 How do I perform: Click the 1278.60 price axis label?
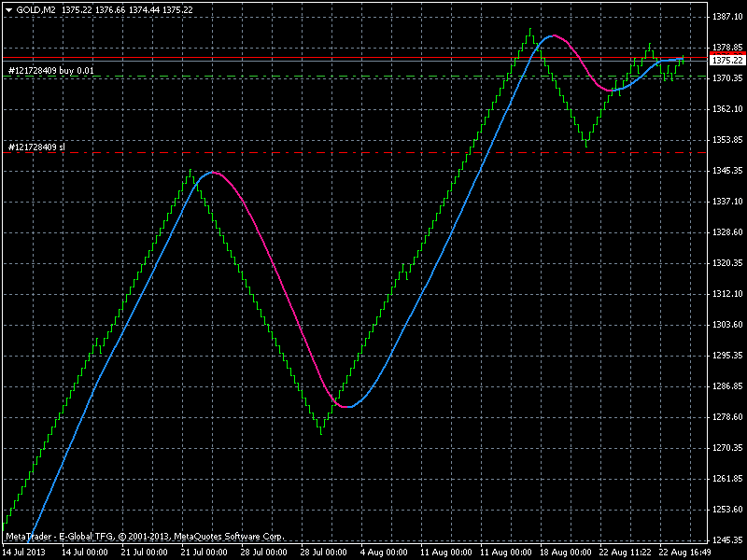point(727,417)
